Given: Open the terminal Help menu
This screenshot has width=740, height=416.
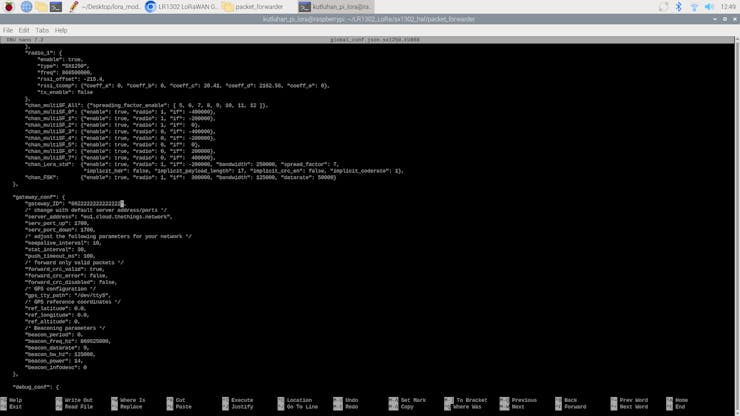Looking at the screenshot, I should [x=61, y=30].
